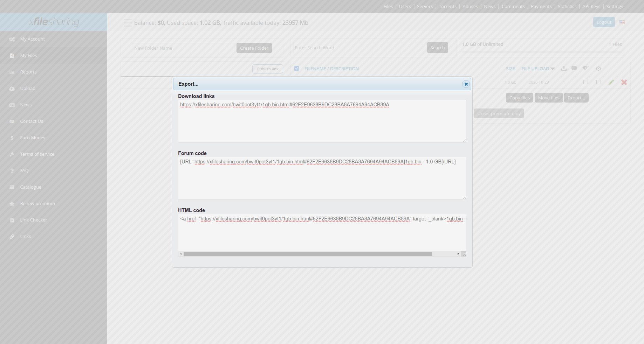Viewport: 644px width, 344px height.
Task: Click the comments column bubble icon
Action: 574,69
